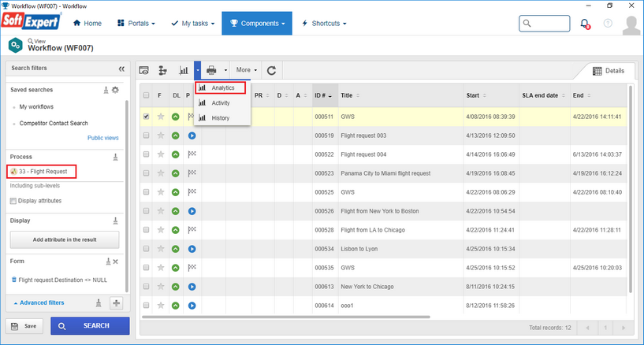The width and height of the screenshot is (644, 345).
Task: Select Analytics from the chart menu
Action: [x=220, y=87]
